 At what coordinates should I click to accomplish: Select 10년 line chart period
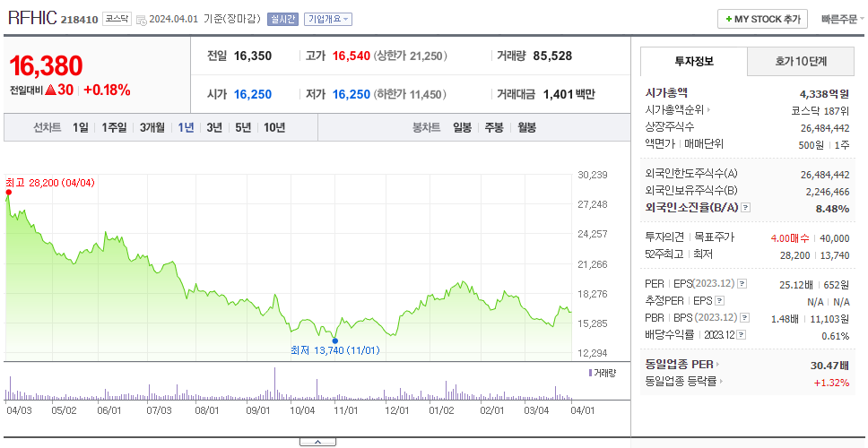[x=274, y=128]
